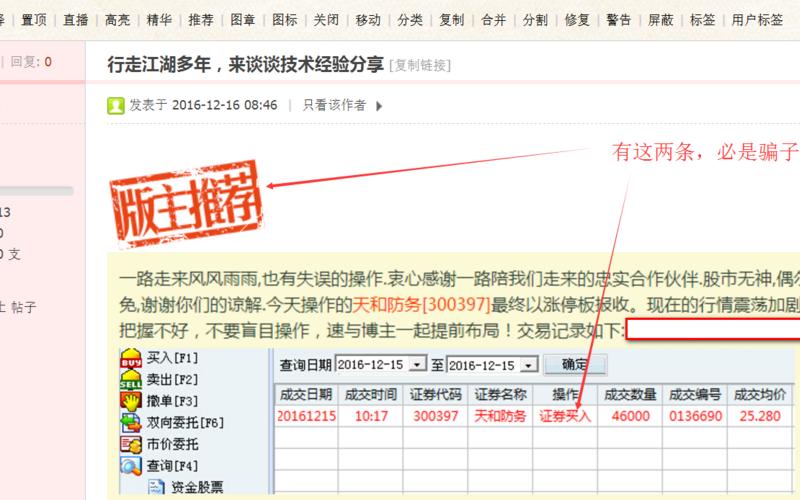800x500 pixels.
Task: Click the 天和防务[300397] stock link
Action: click(x=421, y=305)
